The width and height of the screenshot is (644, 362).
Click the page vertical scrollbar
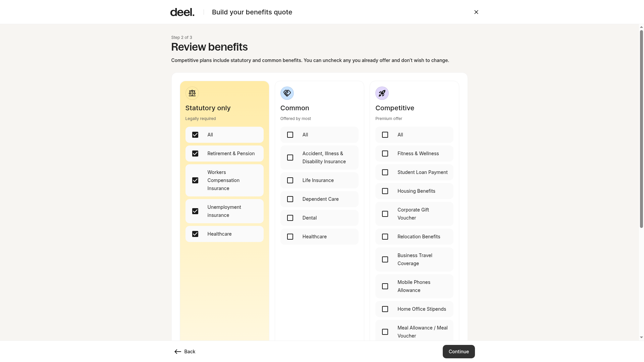pyautogui.click(x=641, y=129)
